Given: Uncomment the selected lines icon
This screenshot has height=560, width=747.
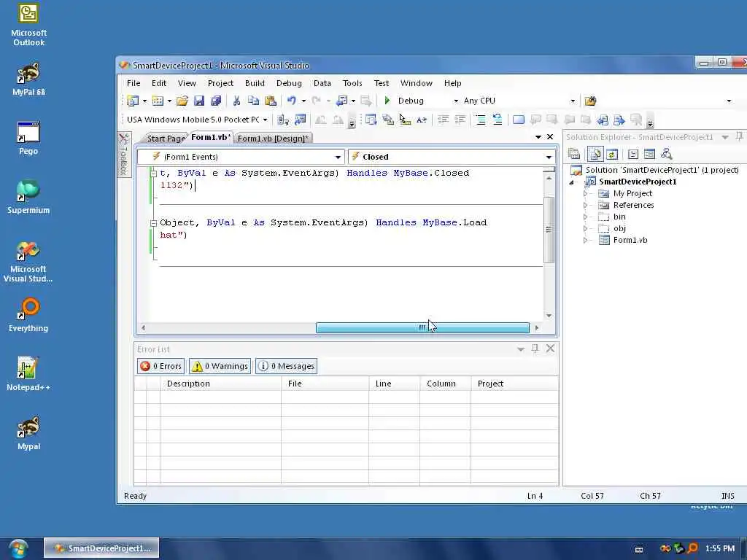Looking at the screenshot, I should [498, 120].
